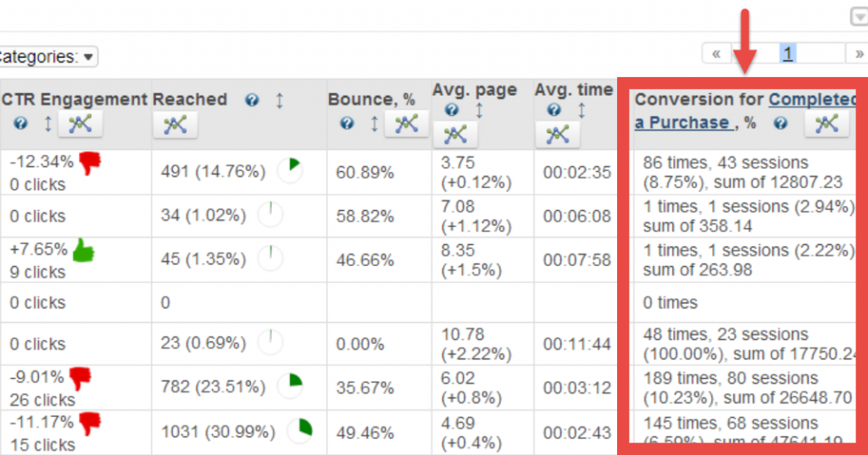Click the 30.99% reached pie indicator
The height and width of the screenshot is (455, 868).
coord(299,431)
